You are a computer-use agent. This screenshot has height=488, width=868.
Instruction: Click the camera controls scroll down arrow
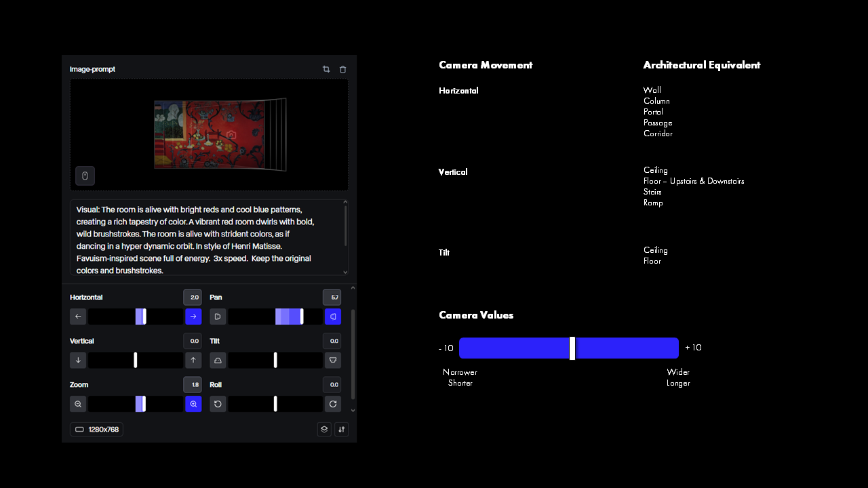point(353,410)
